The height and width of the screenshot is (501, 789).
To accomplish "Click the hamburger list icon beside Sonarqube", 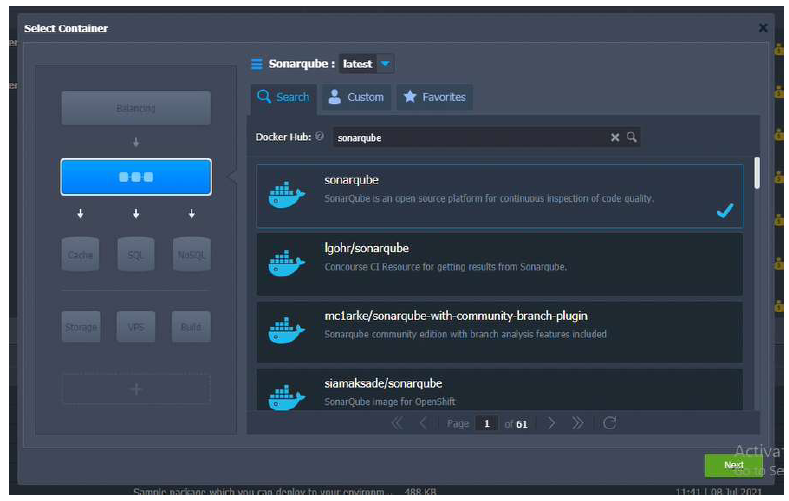I will click(257, 64).
